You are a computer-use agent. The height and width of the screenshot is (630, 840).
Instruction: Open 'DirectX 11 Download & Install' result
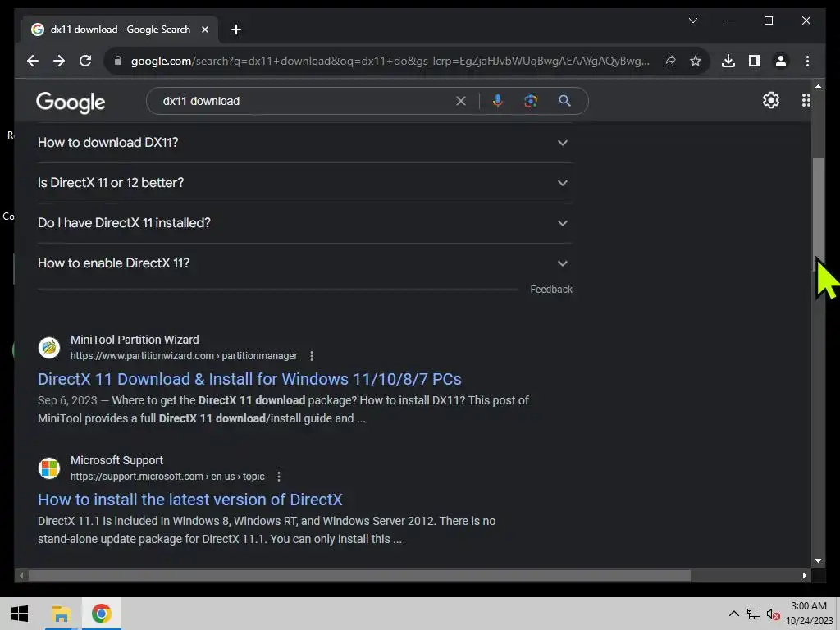tap(249, 379)
